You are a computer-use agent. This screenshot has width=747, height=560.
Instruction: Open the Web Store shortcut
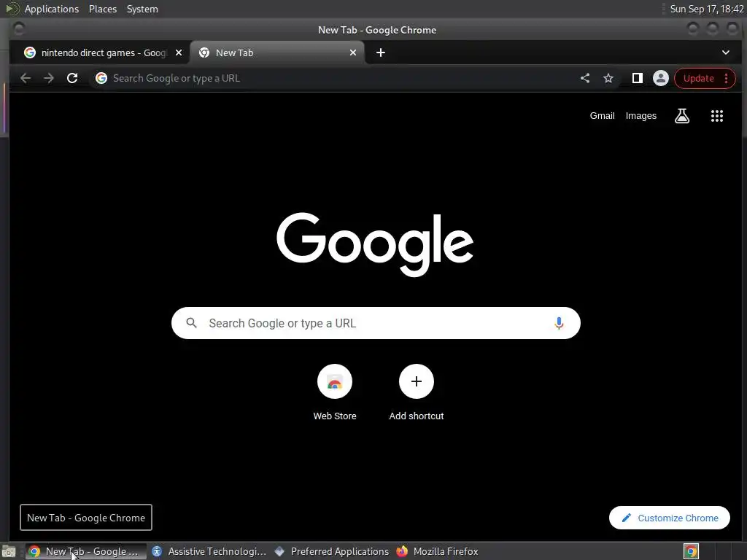pos(334,392)
